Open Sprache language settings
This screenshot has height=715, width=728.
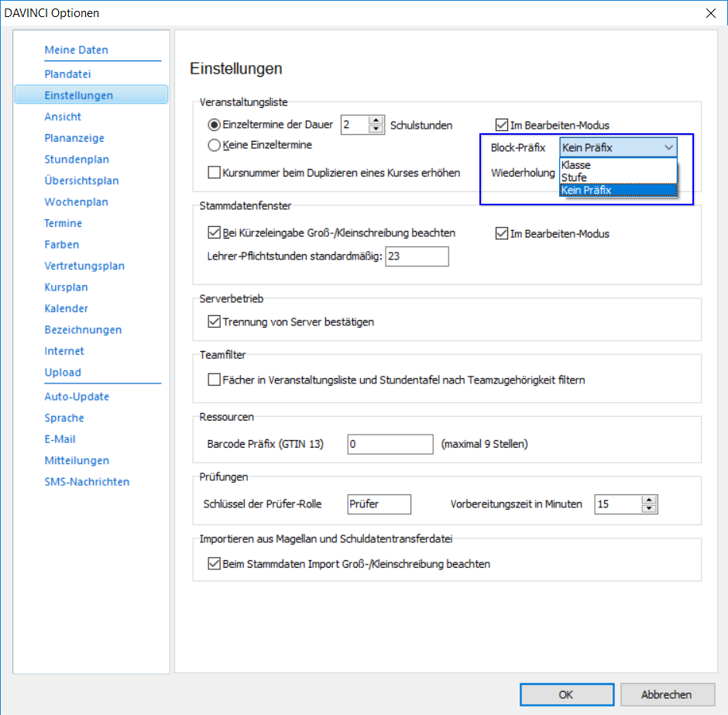coord(64,418)
